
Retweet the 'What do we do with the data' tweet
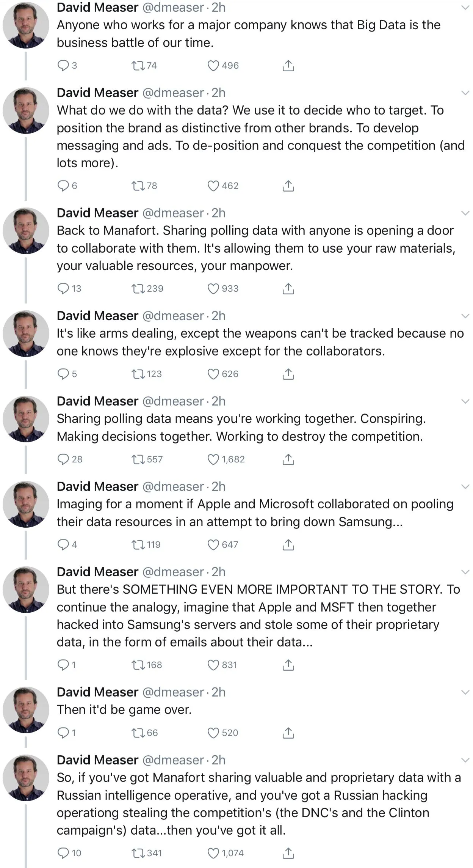pyautogui.click(x=138, y=186)
